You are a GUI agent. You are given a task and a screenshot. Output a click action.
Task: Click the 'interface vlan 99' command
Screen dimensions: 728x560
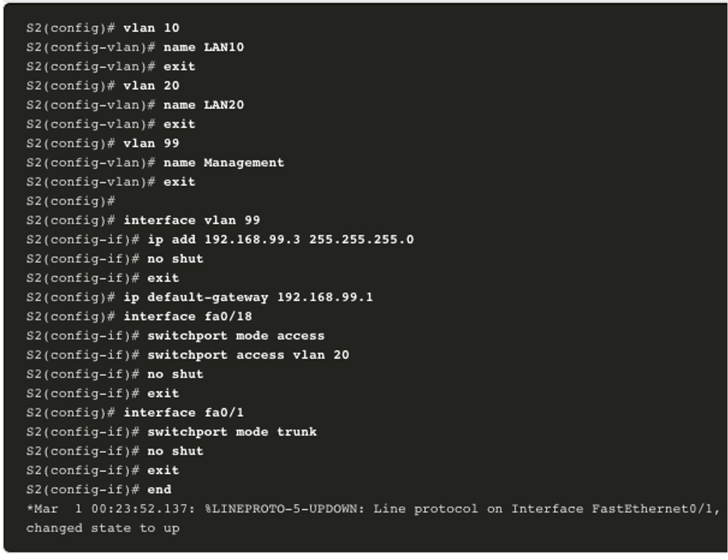point(192,220)
